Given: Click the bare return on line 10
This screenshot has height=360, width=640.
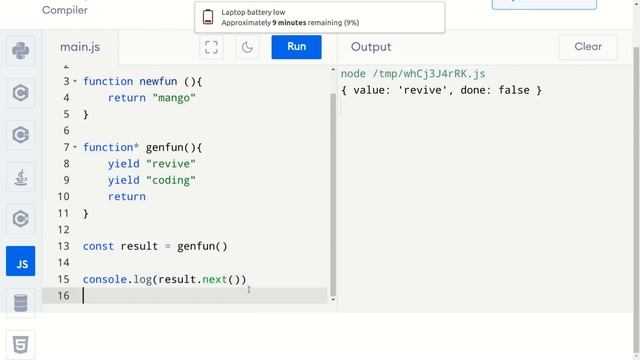Looking at the screenshot, I should point(127,196).
